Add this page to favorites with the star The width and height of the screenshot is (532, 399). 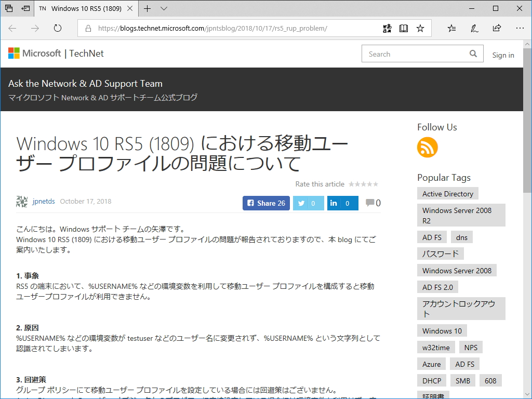point(420,28)
